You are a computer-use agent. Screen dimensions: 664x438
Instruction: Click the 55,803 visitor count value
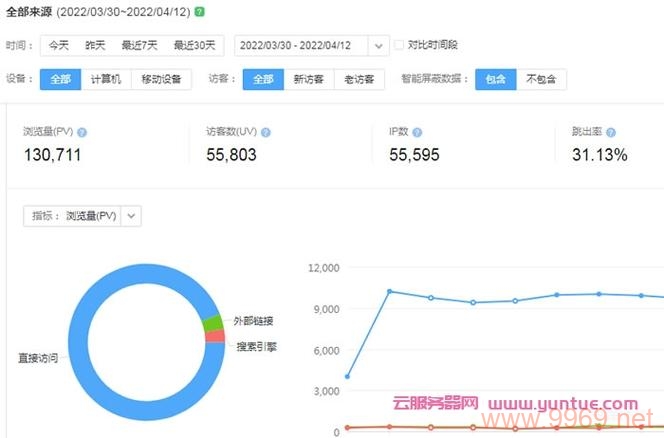[231, 155]
